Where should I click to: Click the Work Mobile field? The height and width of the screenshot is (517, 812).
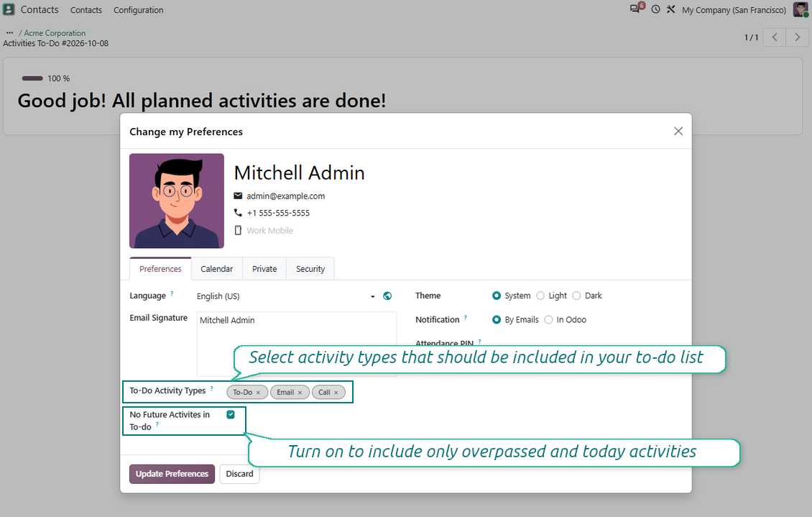(269, 231)
